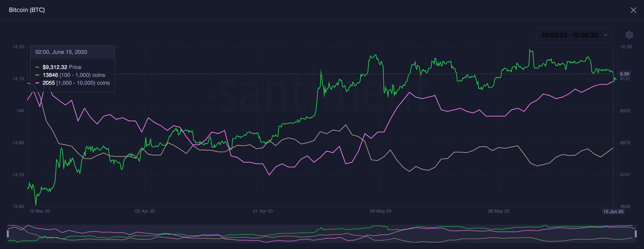Viewport: 644px width, 249px height.
Task: Click the 6873 right axis label
Action: [x=625, y=142]
